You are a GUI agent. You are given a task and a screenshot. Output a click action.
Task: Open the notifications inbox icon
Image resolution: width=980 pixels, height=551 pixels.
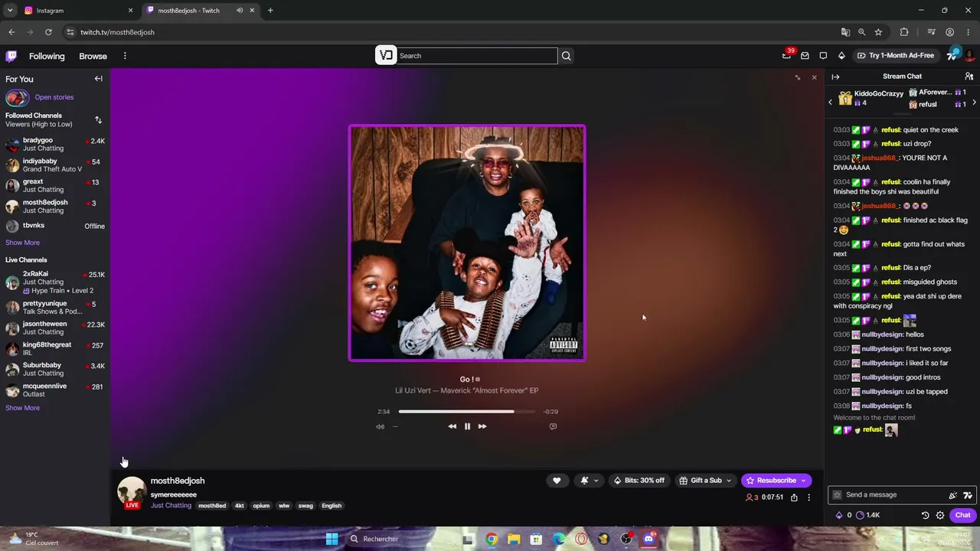point(805,56)
